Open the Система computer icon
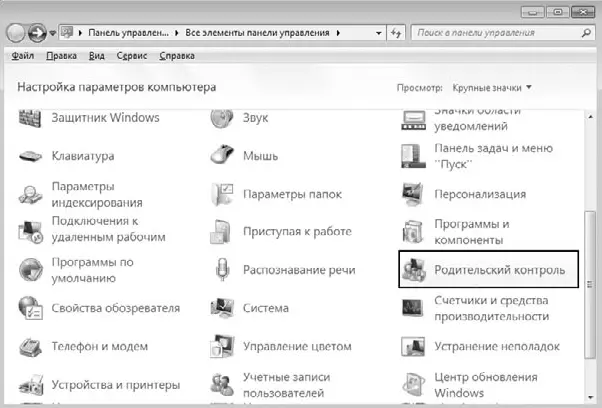Screen dimensions: 602x408 [222, 308]
